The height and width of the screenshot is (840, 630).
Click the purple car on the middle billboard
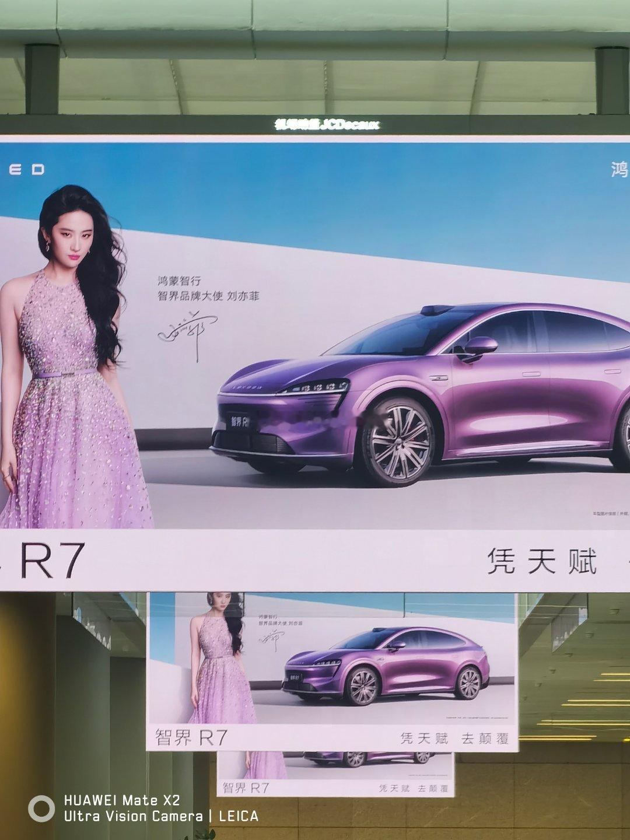pos(386,666)
